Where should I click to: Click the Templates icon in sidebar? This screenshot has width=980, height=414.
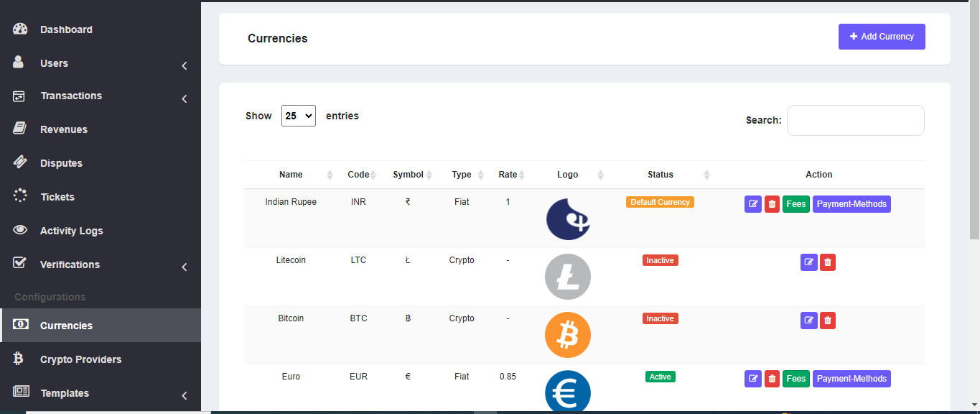pos(18,392)
